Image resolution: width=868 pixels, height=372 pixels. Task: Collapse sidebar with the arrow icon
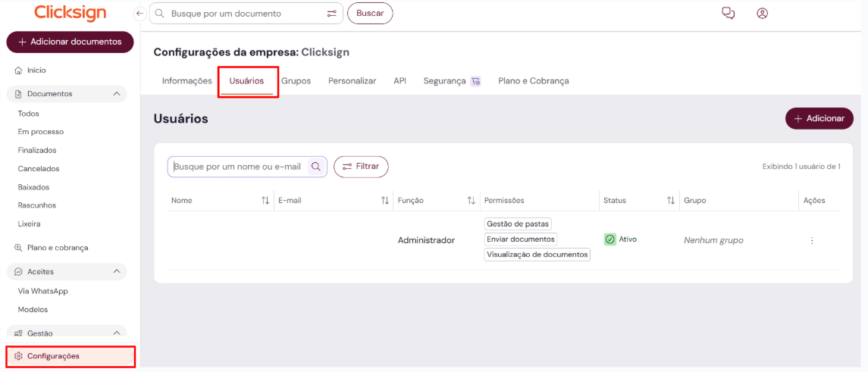pyautogui.click(x=139, y=13)
